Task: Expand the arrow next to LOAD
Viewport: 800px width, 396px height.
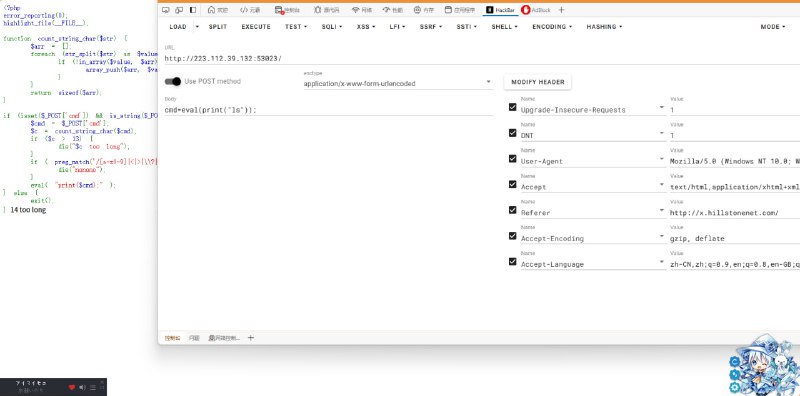Action: point(197,27)
